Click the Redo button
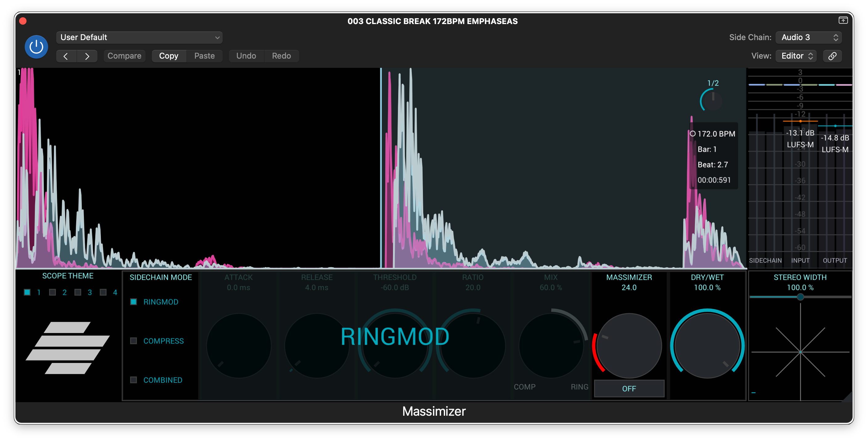This screenshot has width=868, height=441. click(281, 56)
